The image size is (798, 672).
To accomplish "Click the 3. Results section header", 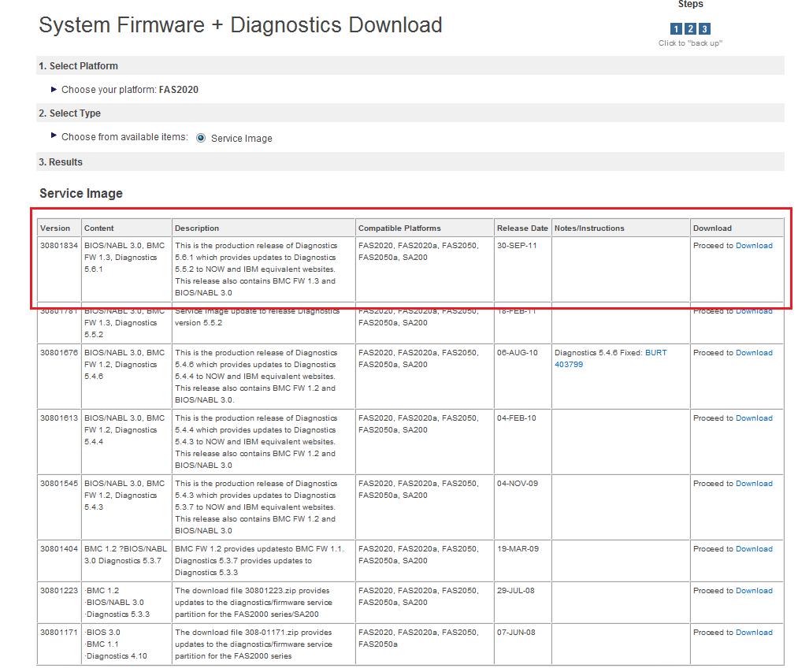I will (61, 162).
